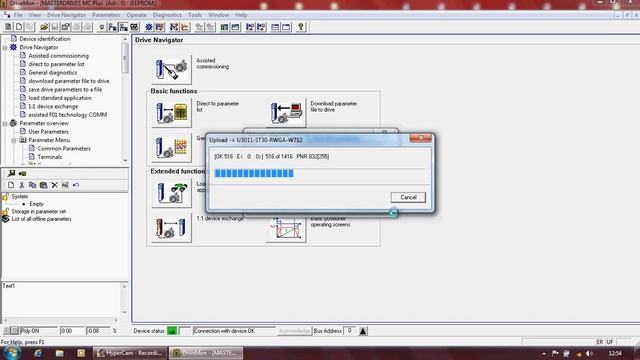Select User Parameters tree item
Screen dimensions: 640x360
pyautogui.click(x=48, y=132)
